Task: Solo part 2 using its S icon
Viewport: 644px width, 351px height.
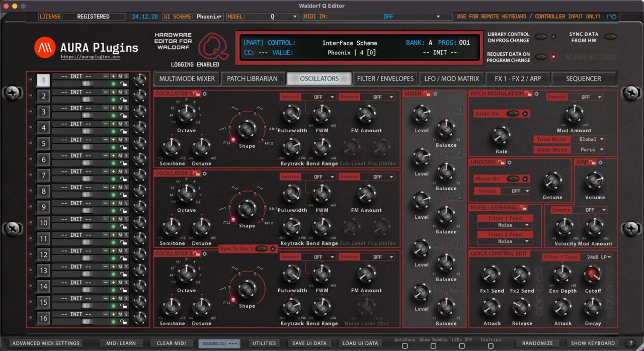Action: [x=126, y=92]
